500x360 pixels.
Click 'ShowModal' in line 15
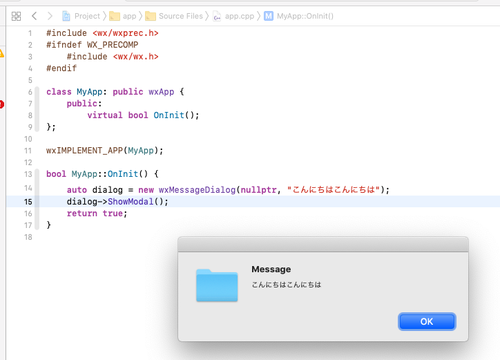pyautogui.click(x=131, y=202)
